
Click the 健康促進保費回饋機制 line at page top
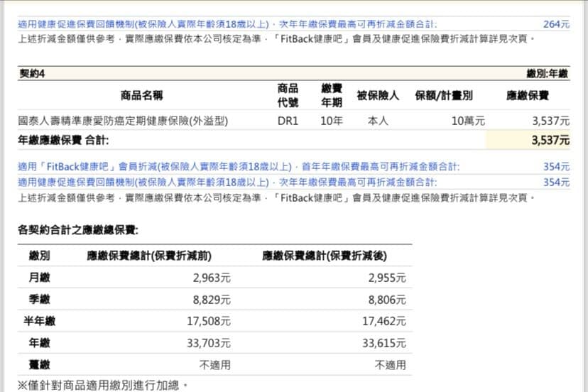tap(227, 24)
